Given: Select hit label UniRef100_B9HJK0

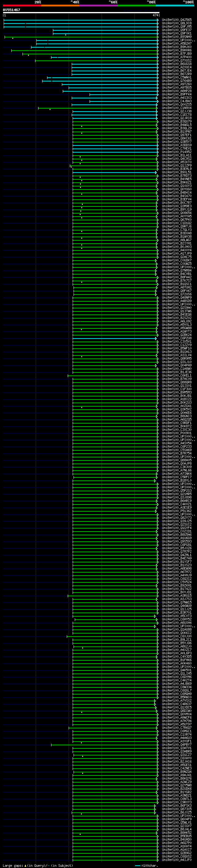Looking at the screenshot, I should [x=177, y=47].
